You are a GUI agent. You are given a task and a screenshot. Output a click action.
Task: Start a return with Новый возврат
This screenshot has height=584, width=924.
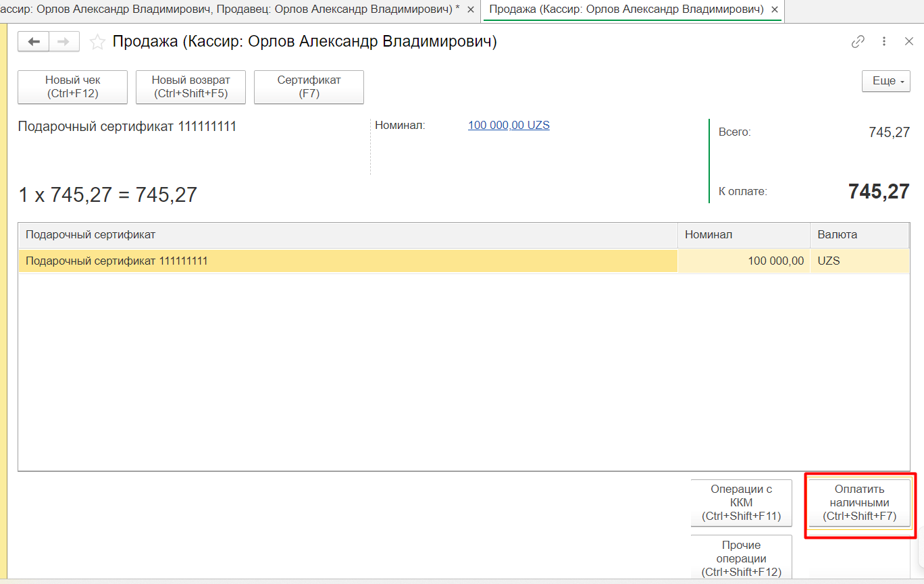click(190, 87)
